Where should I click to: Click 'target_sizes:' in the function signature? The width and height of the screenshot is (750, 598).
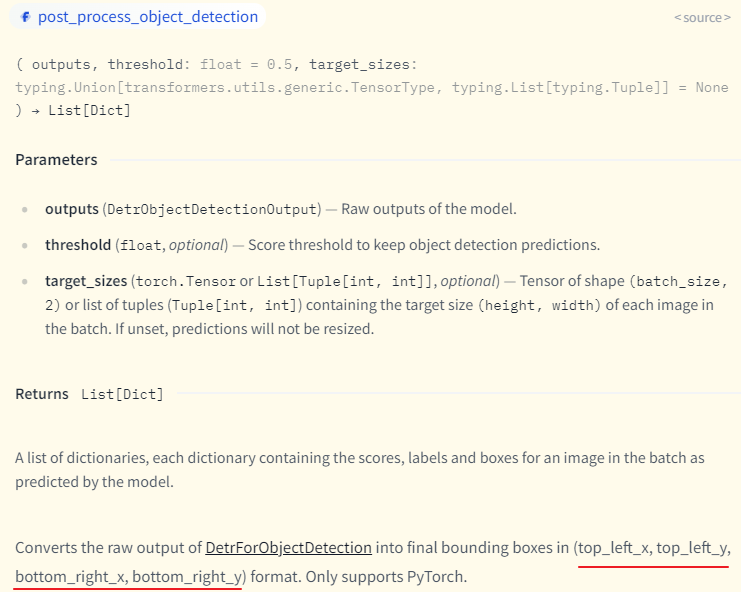pyautogui.click(x=363, y=64)
